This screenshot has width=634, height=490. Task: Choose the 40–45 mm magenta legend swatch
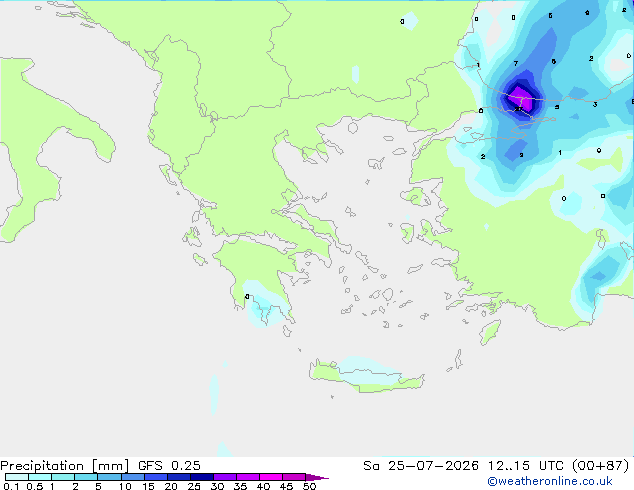click(271, 477)
